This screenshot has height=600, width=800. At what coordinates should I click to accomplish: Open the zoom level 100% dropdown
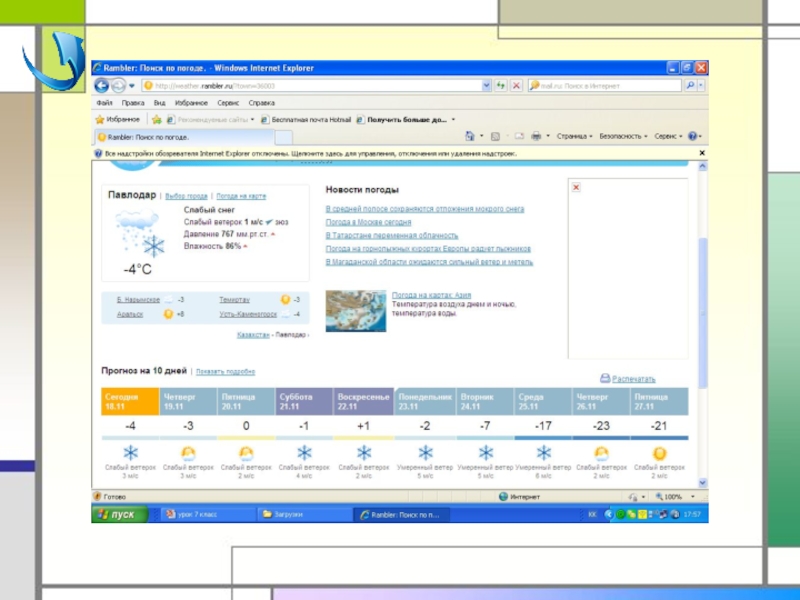point(692,496)
